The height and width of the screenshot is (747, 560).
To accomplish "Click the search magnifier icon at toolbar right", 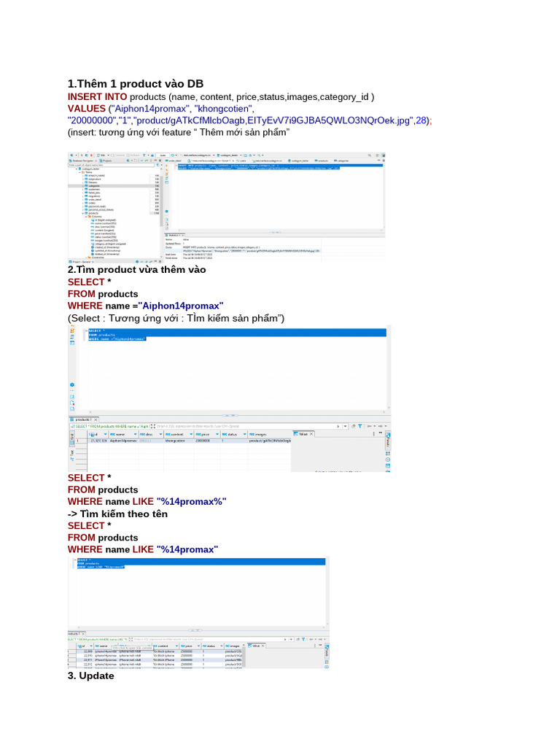I will tap(369, 155).
